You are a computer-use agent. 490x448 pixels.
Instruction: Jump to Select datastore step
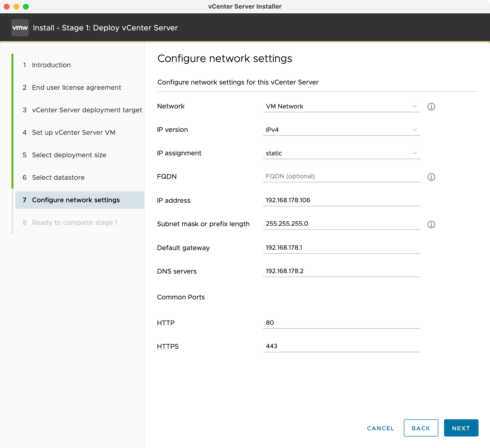(x=58, y=177)
